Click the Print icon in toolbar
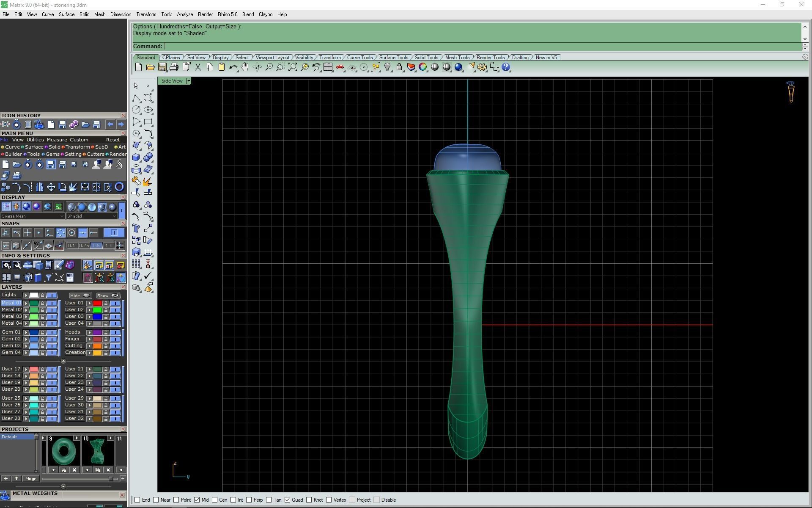 pos(174,67)
